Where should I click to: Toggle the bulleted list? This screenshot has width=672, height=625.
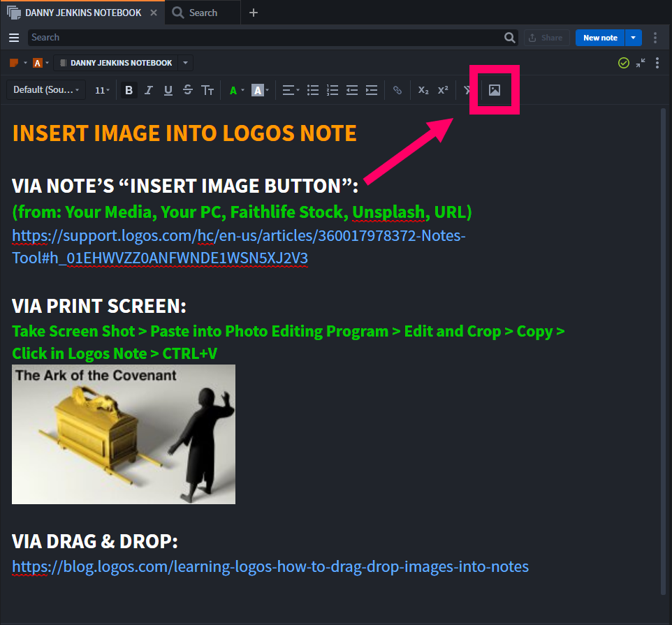coord(313,90)
